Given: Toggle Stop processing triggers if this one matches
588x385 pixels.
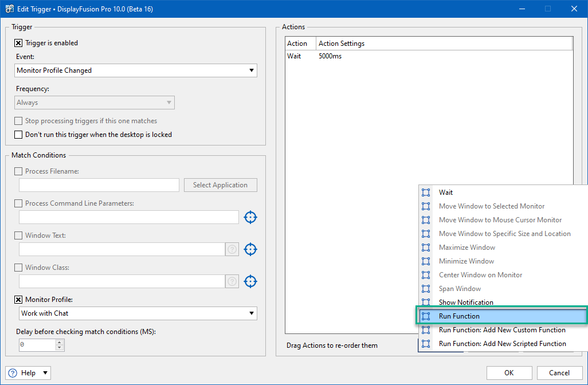Looking at the screenshot, I should (18, 121).
